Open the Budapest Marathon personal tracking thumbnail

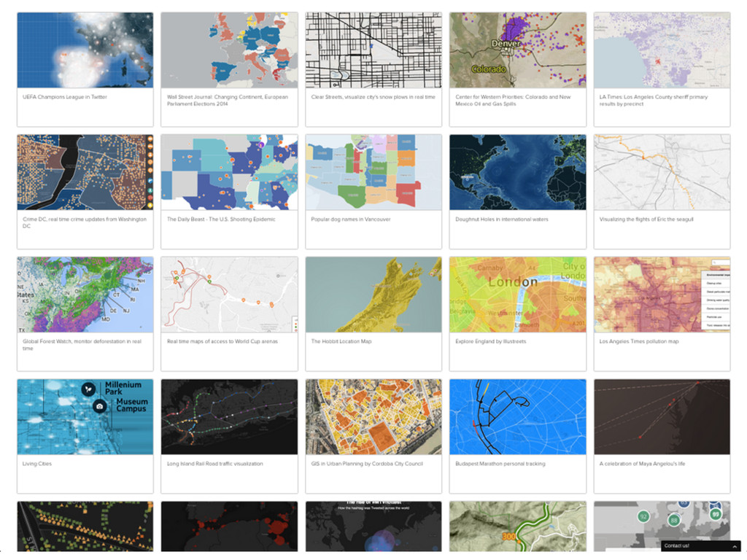pos(518,416)
